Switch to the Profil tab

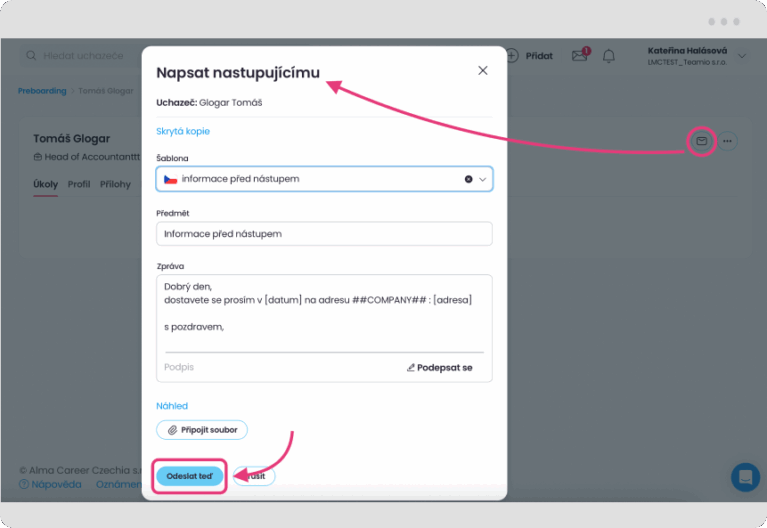(79, 184)
